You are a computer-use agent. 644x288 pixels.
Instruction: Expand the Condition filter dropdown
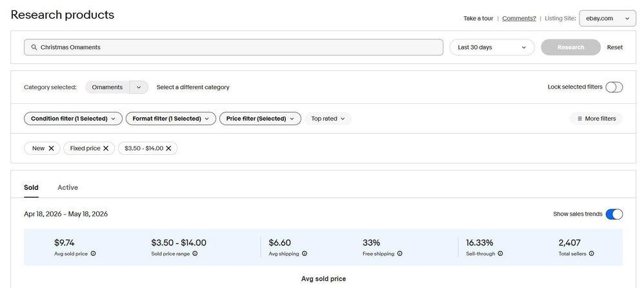click(x=73, y=119)
